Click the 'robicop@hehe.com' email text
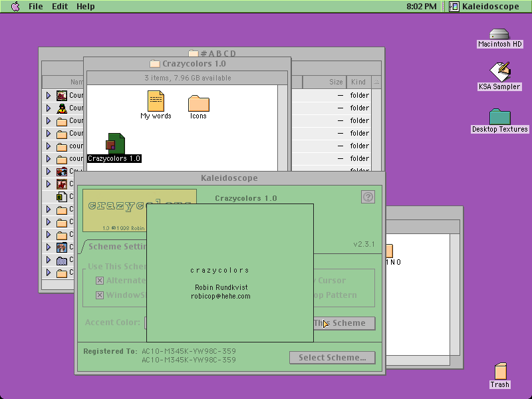This screenshot has height=399, width=532. 221,296
